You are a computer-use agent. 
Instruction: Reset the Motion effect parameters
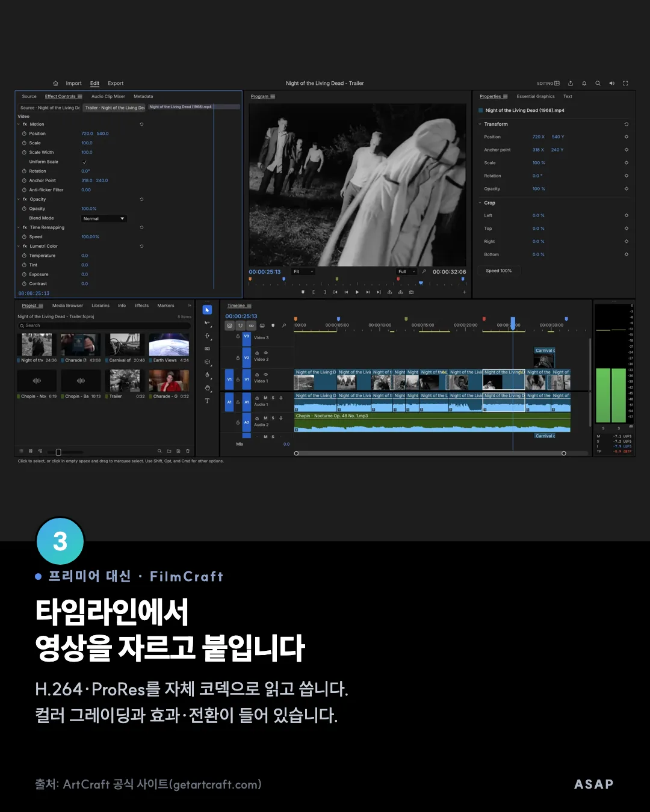coord(141,124)
